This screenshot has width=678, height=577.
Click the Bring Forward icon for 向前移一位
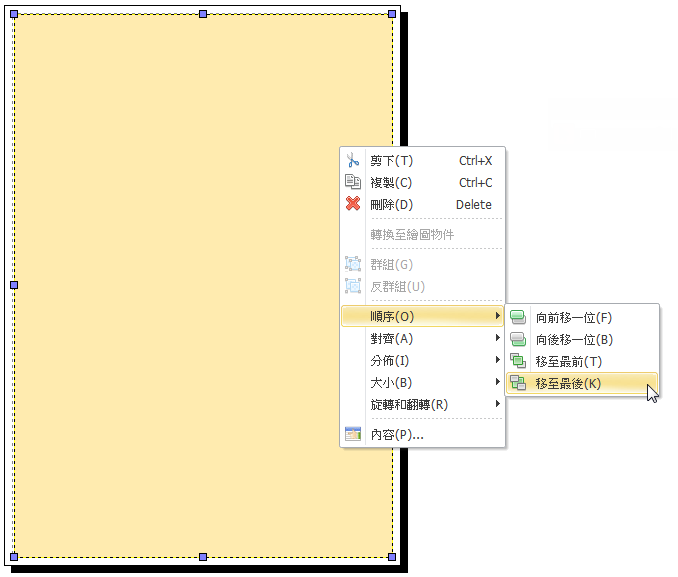tap(518, 317)
